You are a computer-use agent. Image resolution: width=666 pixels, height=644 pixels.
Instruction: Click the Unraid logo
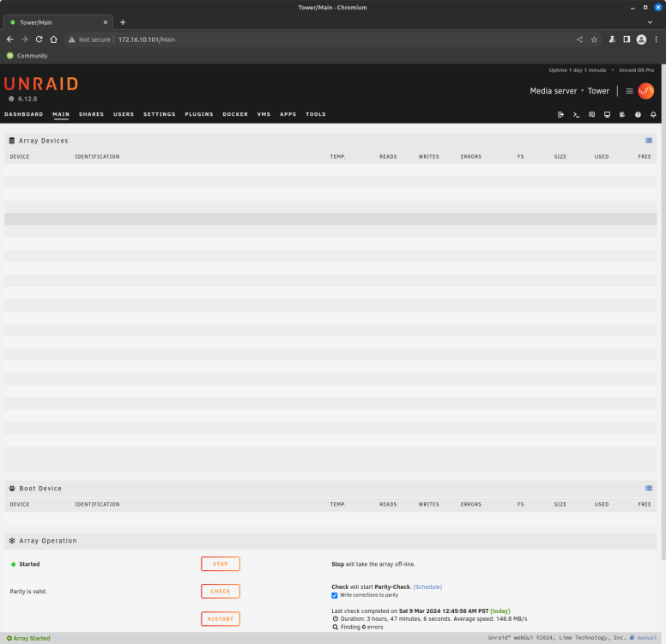[x=41, y=84]
